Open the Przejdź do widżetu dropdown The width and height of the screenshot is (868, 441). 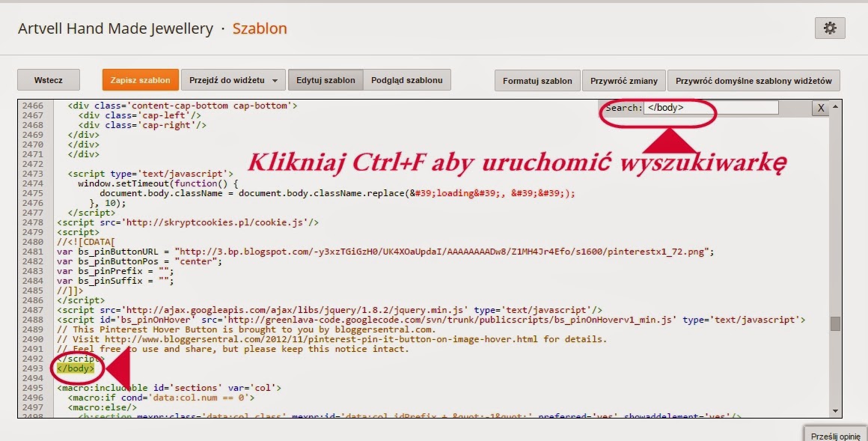point(233,80)
